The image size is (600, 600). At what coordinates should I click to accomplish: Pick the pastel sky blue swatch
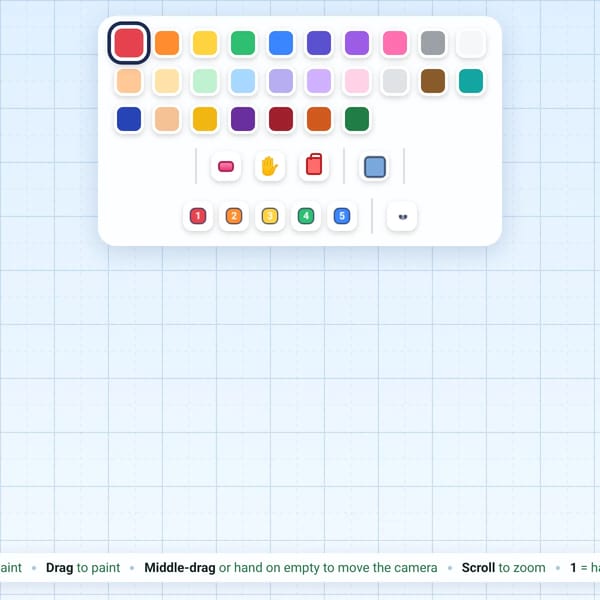243,81
